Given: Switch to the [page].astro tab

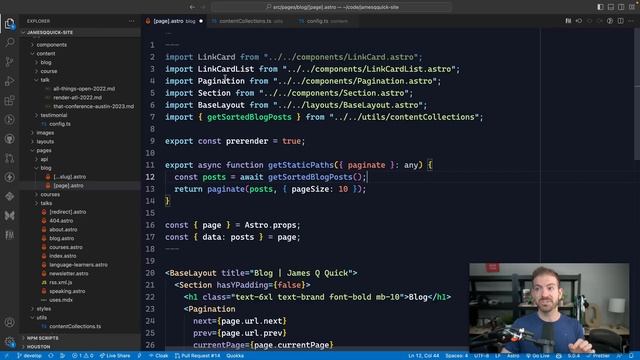Looking at the screenshot, I should pos(174,21).
